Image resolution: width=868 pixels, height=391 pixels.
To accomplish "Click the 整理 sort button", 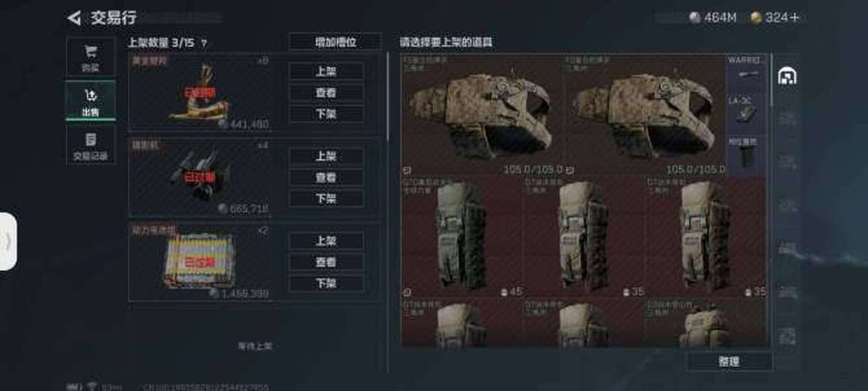I will coord(729,361).
